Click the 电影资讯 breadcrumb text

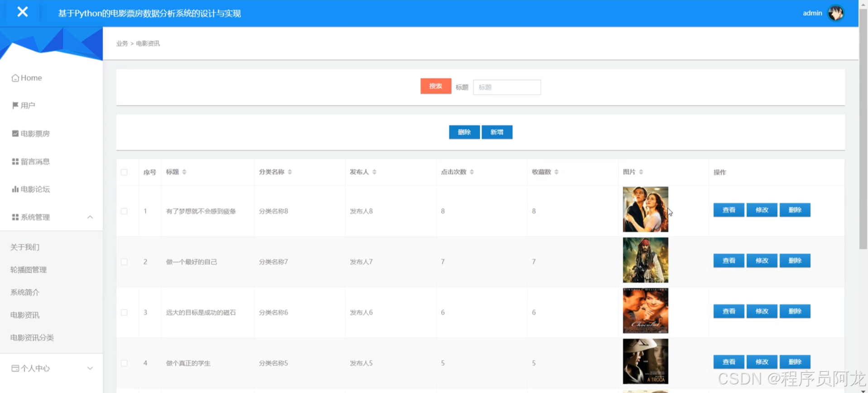(148, 43)
